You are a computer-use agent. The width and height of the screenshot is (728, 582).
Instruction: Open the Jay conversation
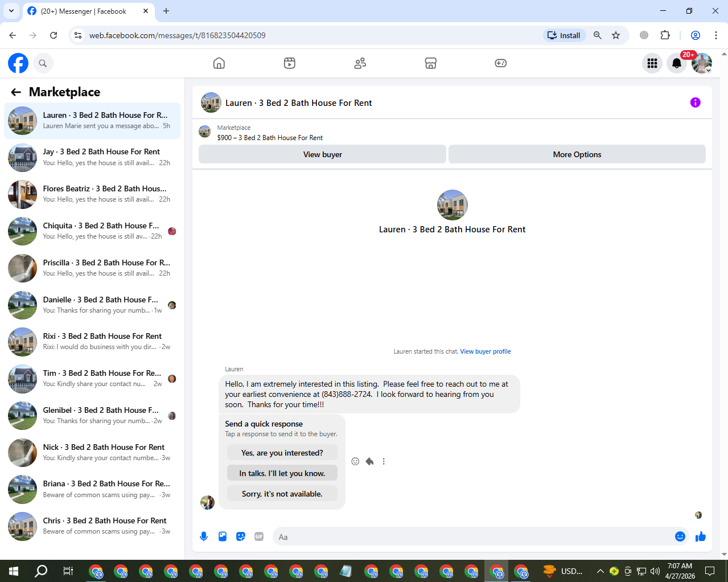click(x=92, y=157)
